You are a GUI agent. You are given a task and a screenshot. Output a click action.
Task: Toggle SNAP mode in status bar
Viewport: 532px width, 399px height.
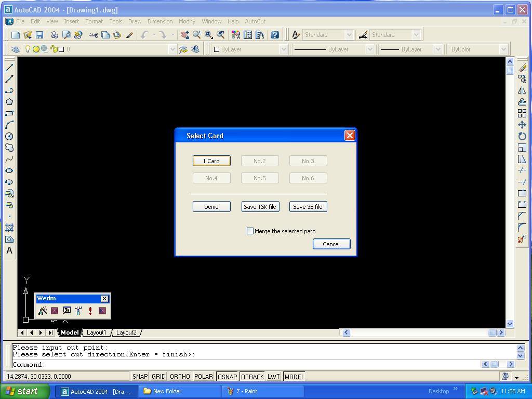point(140,377)
